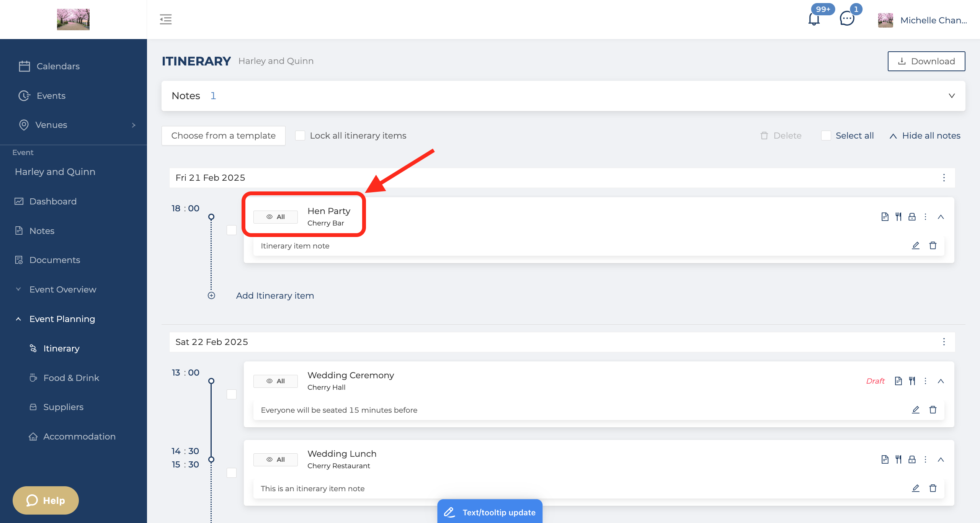
Task: Open the document icon on Hen Party
Action: click(x=885, y=217)
